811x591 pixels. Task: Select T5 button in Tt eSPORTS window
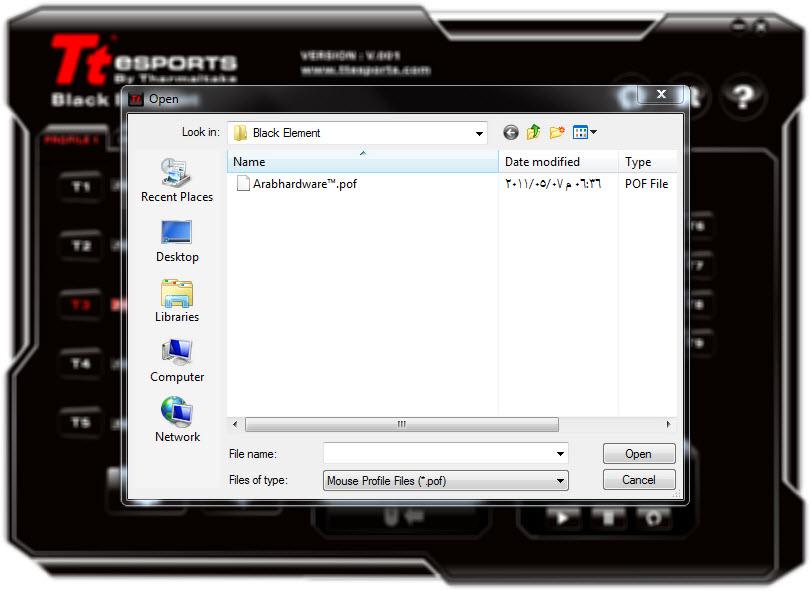pyautogui.click(x=80, y=423)
